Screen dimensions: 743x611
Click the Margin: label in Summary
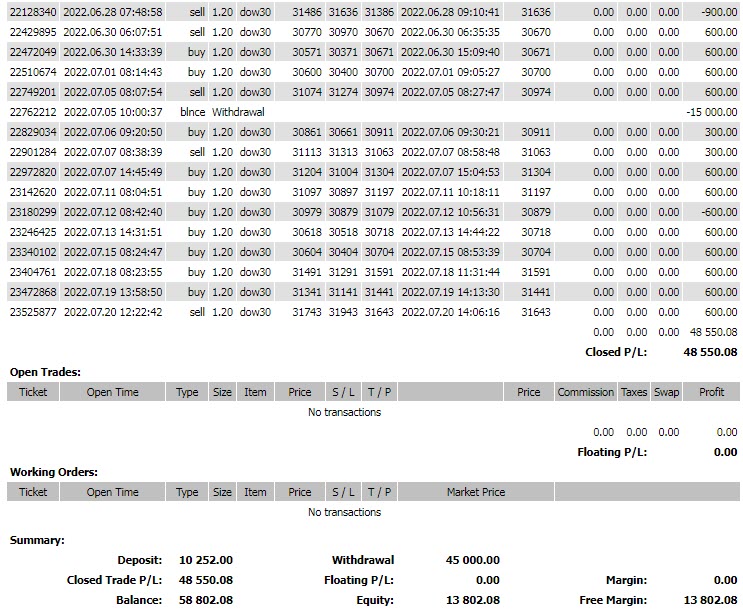pyautogui.click(x=626, y=580)
